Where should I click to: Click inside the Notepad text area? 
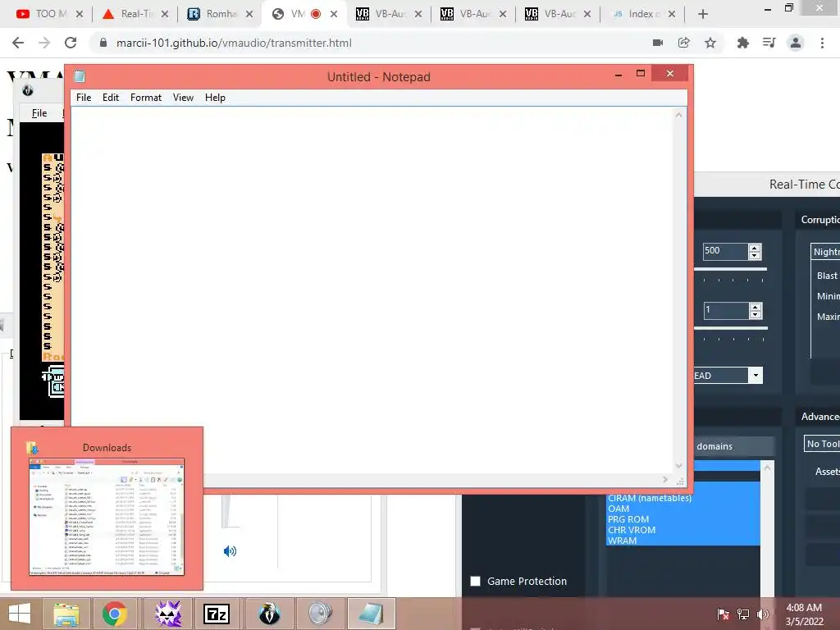(x=372, y=290)
